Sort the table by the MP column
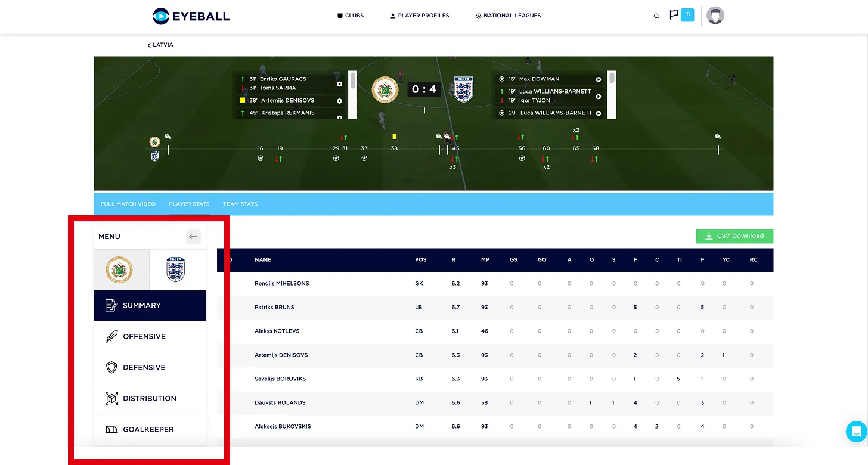 (x=485, y=260)
